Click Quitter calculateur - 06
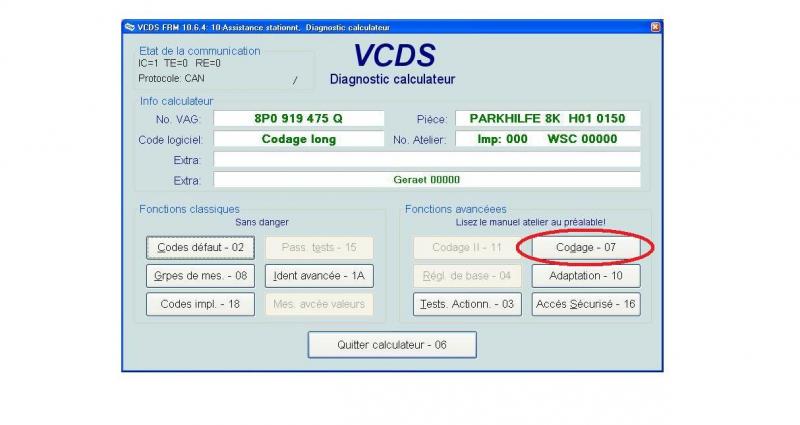The height and width of the screenshot is (425, 800). pos(392,345)
